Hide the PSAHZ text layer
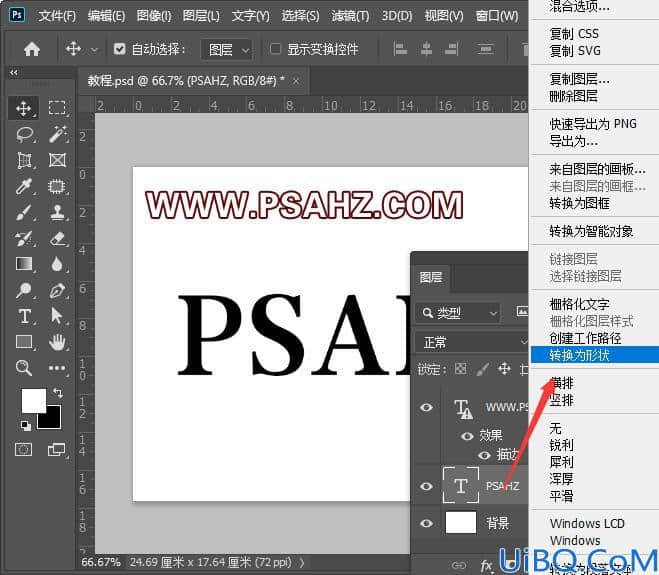659x575 pixels. coord(426,486)
